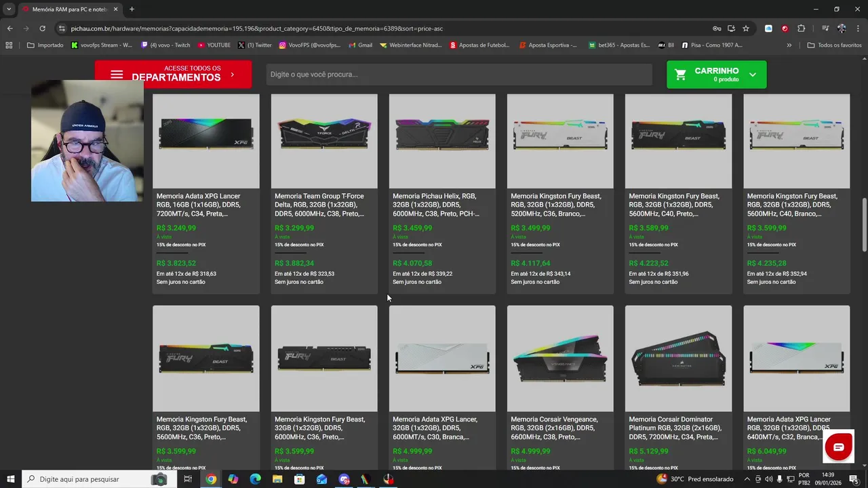The image size is (868, 488).
Task: Open Adata XPG Lancer 6000MT/s Branca title
Action: tap(435, 428)
